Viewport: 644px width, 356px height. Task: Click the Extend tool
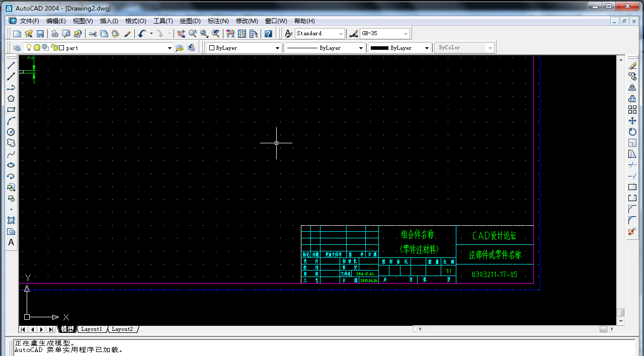pos(632,176)
